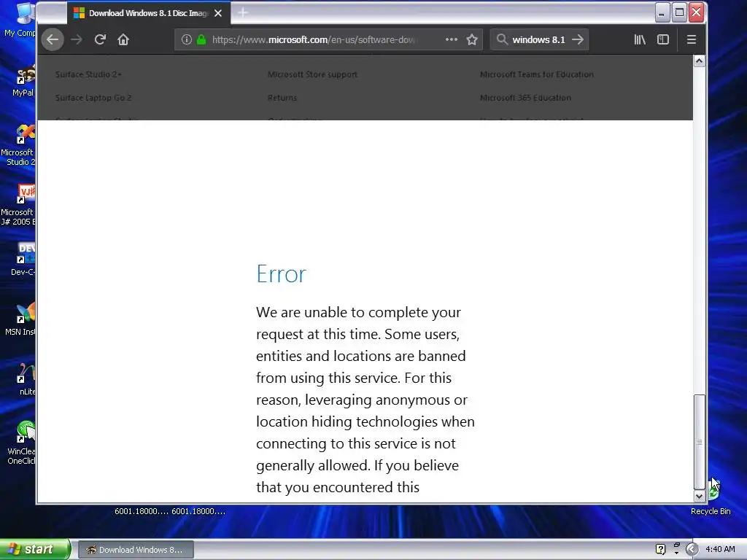Open WinClear OneClick desktop shortcut
This screenshot has height=560, width=747.
coord(22,443)
